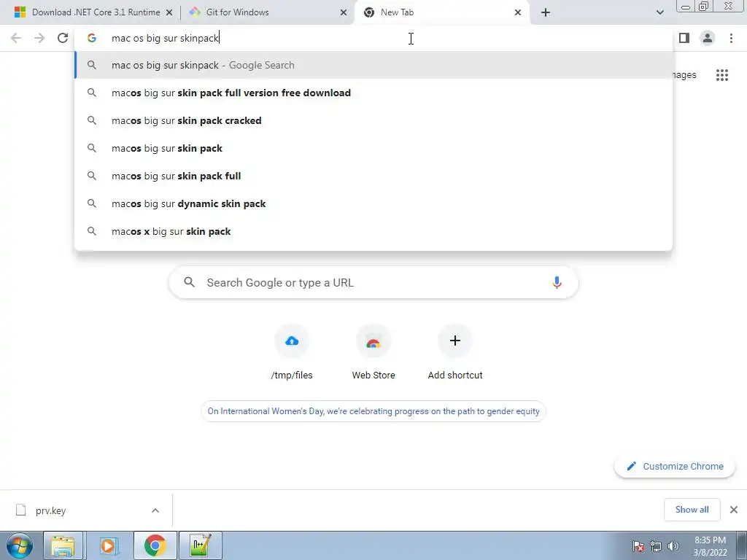Choose 'macos x big sur skin pack' suggestion
This screenshot has height=560, width=747.
(373, 231)
